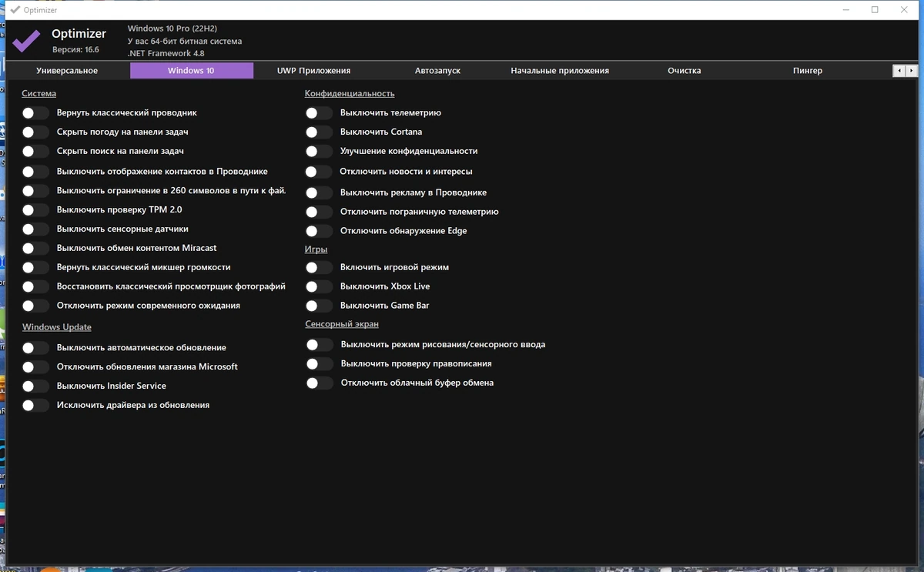Open the 'Универсальное' tab

tap(67, 71)
